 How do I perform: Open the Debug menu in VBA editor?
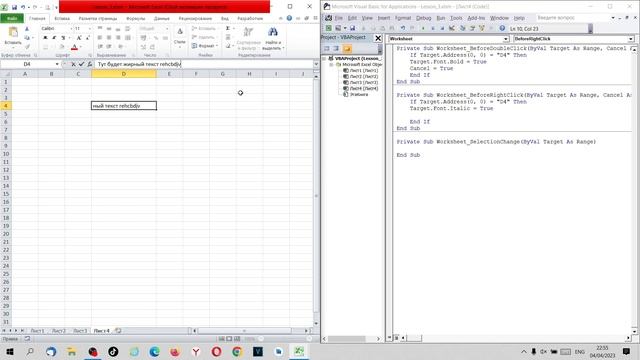[423, 18]
